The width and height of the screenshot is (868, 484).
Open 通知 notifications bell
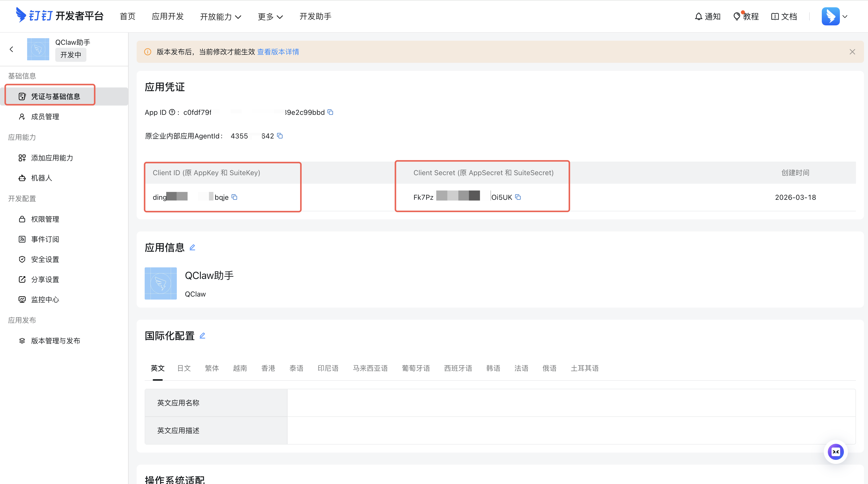708,16
